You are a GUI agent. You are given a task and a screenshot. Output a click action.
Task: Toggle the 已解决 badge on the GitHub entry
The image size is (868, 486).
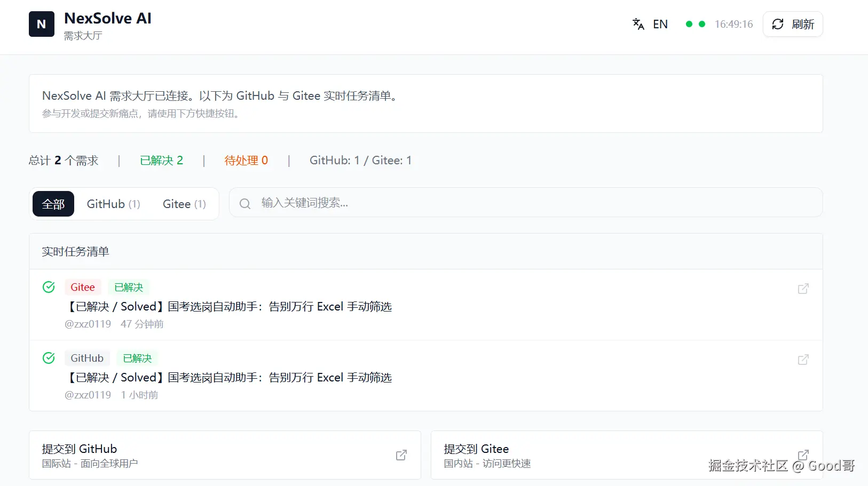coord(137,357)
